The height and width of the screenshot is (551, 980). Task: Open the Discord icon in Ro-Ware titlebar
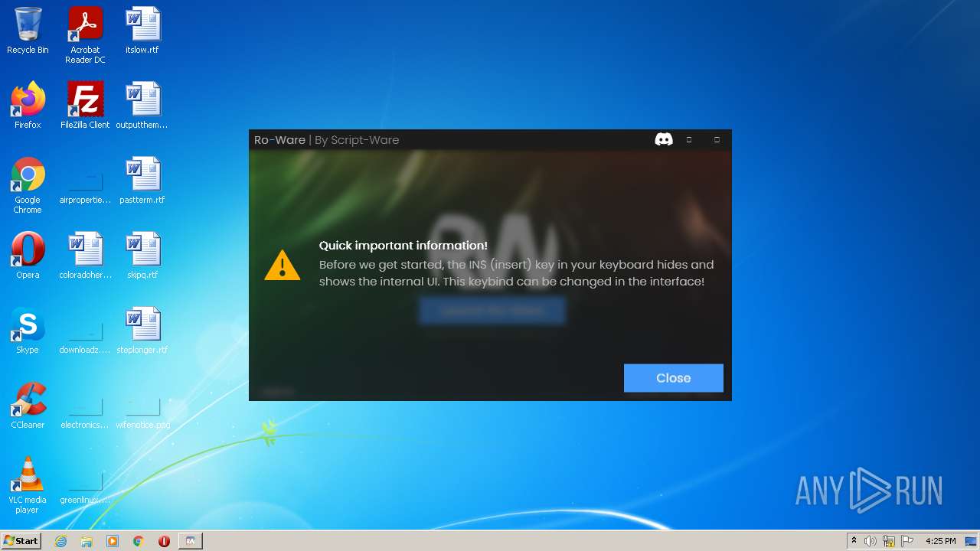tap(664, 139)
